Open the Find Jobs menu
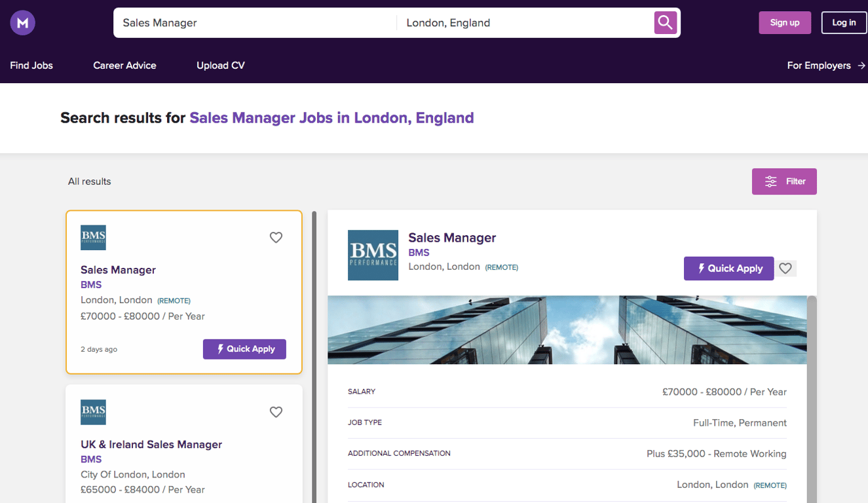The height and width of the screenshot is (503, 868). click(x=31, y=65)
